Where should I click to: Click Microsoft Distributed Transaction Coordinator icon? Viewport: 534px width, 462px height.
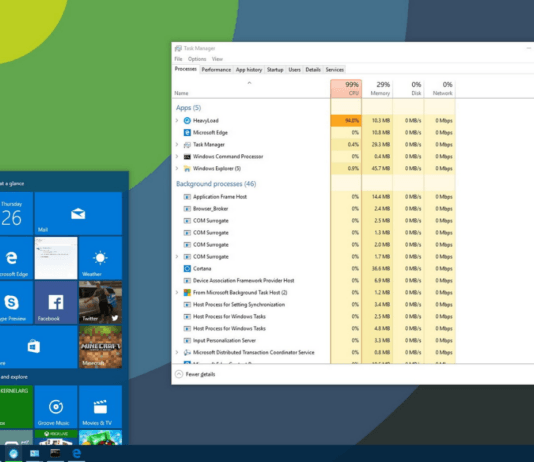tap(187, 352)
